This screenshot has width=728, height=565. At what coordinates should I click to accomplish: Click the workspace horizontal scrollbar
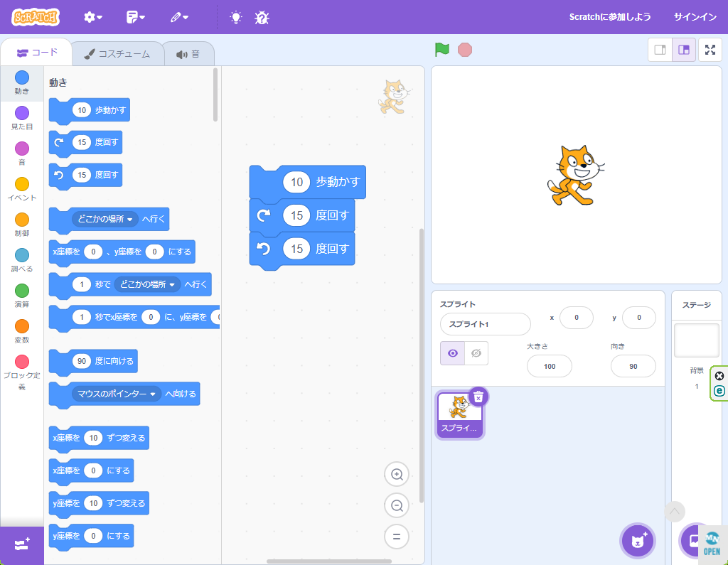pyautogui.click(x=329, y=561)
